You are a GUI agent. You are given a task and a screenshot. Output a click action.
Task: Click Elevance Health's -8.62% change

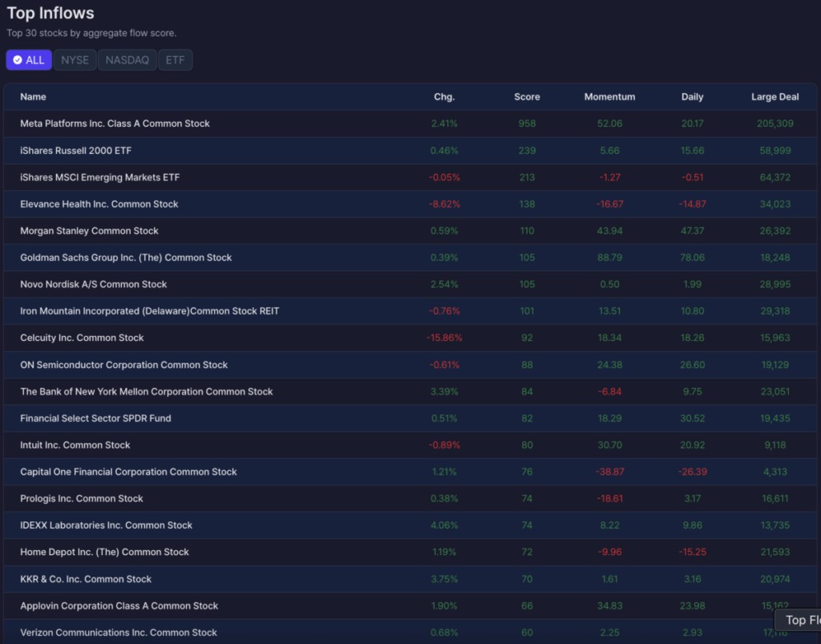444,204
